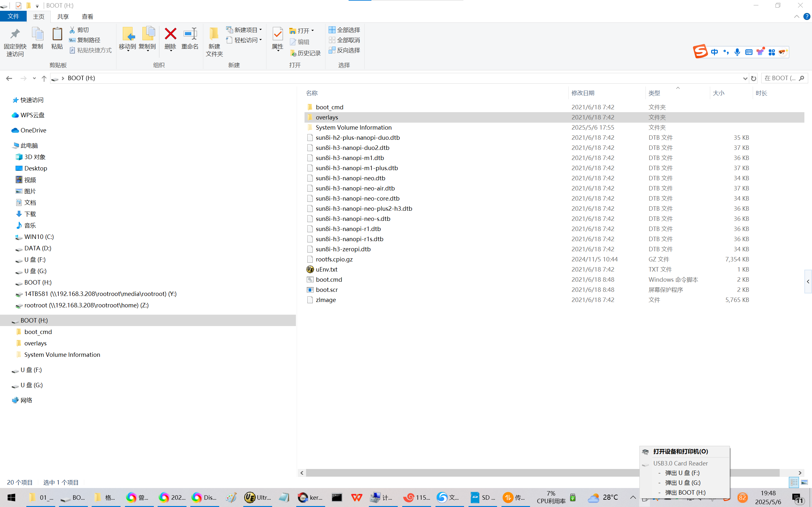Switch to details view icon in status bar
This screenshot has width=812, height=507.
click(x=794, y=482)
